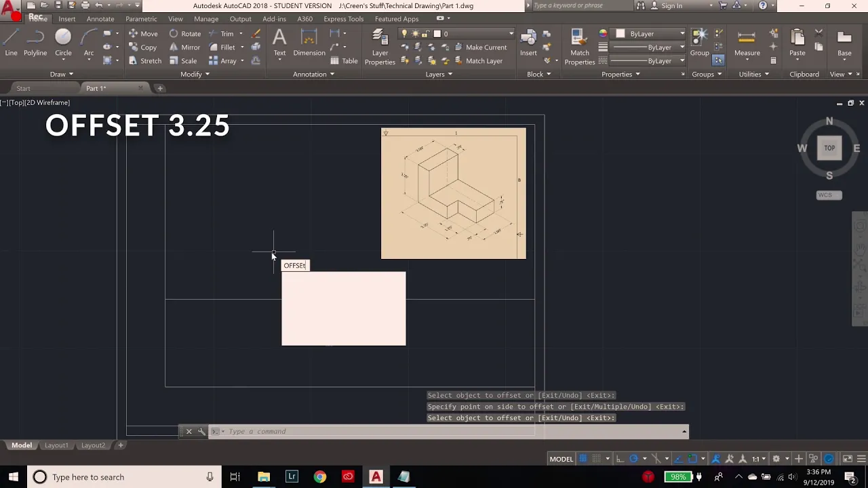Activate the Trim command
This screenshot has width=868, height=488.
(x=221, y=34)
